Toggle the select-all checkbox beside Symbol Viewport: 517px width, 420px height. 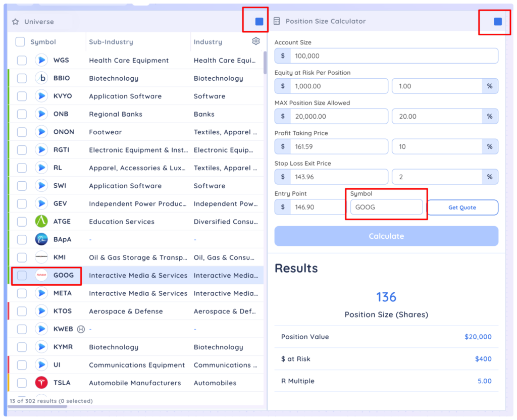[20, 42]
